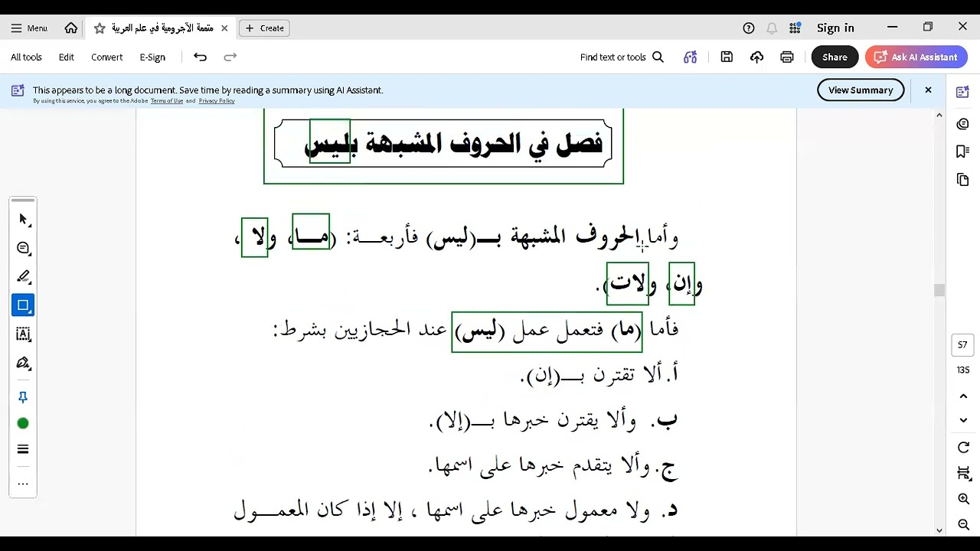Viewport: 980px width, 551px height.
Task: Star the current document tab
Action: point(100,28)
